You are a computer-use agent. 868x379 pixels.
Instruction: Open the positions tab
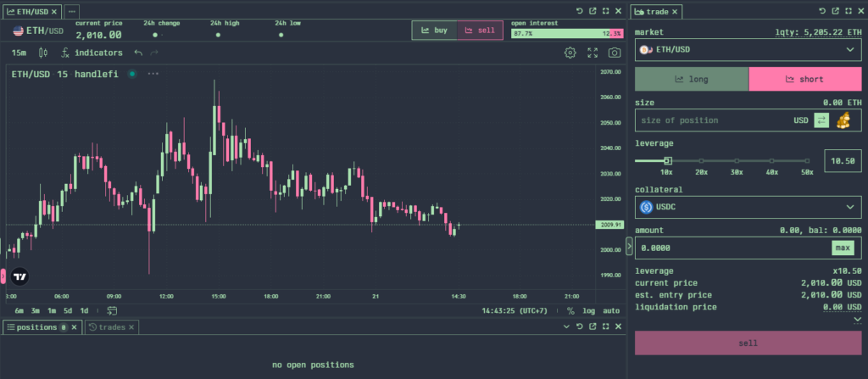42,327
